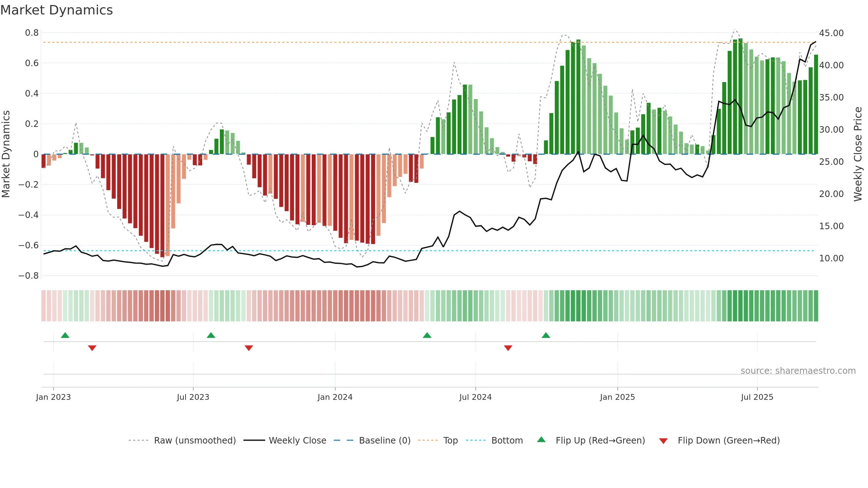Click the source: sharemaestro.com text
Viewport: 868px width, 488px height.
point(798,371)
